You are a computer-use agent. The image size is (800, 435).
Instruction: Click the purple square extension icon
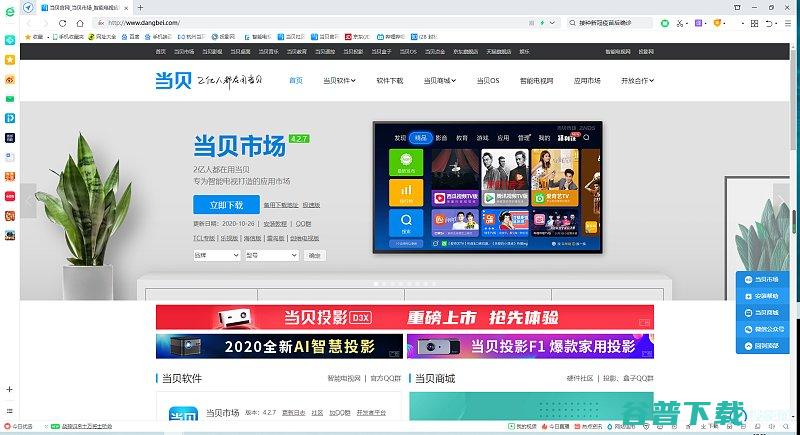point(698,23)
